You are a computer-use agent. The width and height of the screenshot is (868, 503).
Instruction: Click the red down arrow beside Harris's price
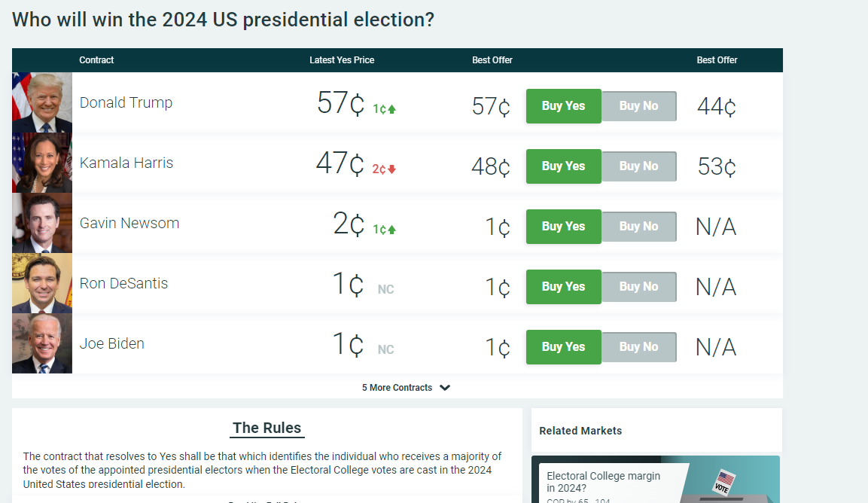[x=391, y=169]
